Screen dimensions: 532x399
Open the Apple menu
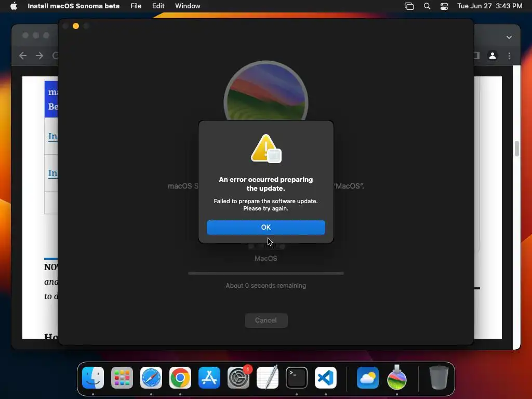pos(14,6)
